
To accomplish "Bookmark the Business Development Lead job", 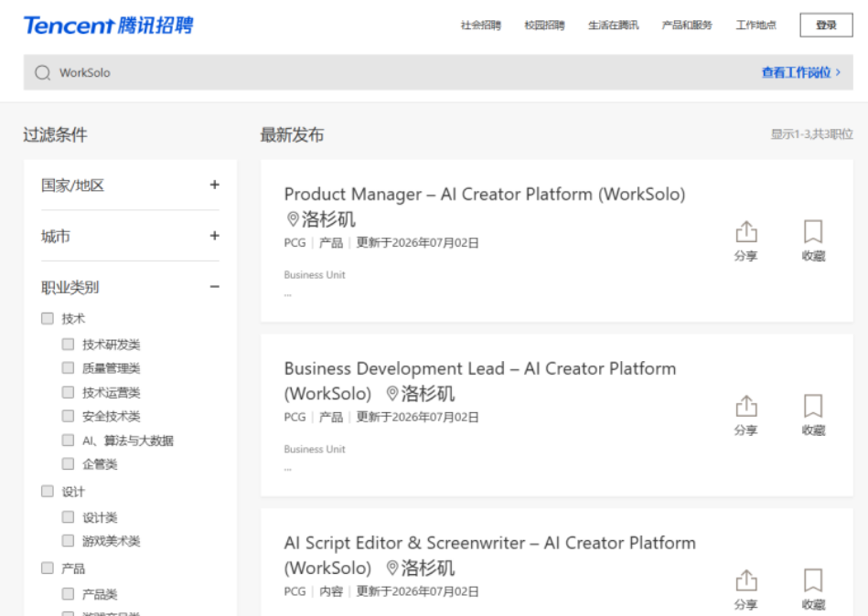I will pos(813,415).
